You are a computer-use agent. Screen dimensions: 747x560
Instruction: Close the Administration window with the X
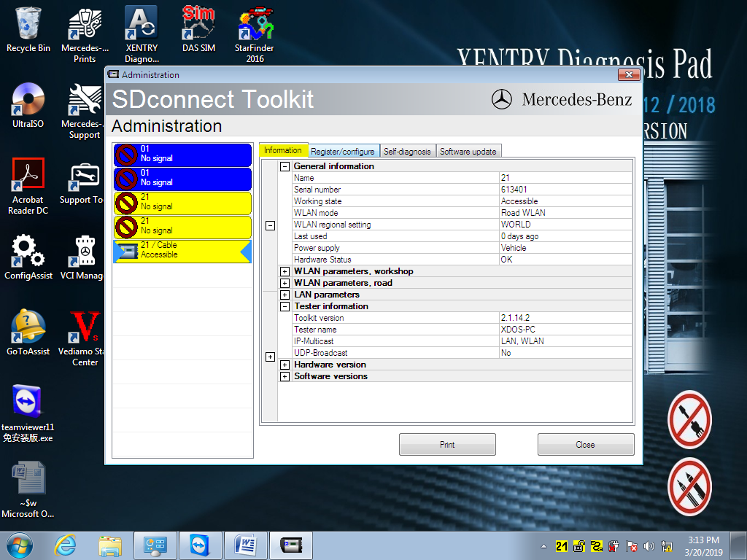(629, 75)
